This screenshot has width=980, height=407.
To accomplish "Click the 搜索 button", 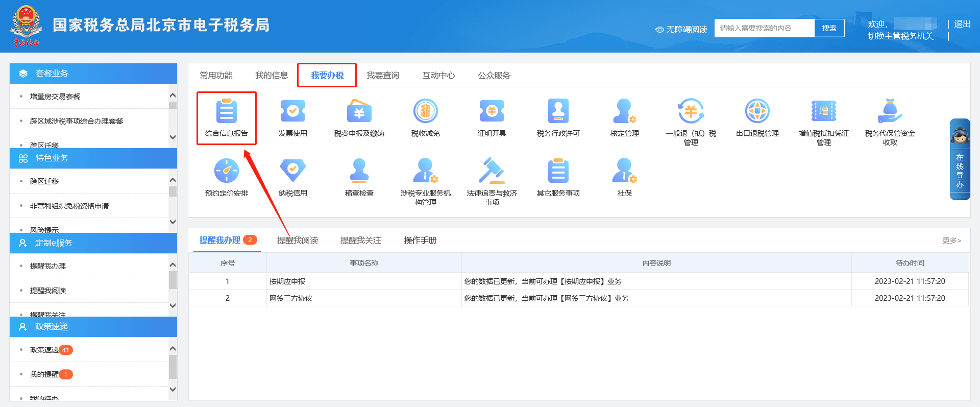I will click(x=829, y=29).
